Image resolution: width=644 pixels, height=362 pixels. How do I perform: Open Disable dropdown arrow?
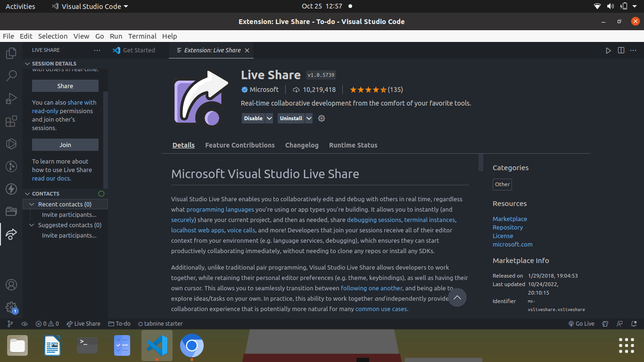269,118
